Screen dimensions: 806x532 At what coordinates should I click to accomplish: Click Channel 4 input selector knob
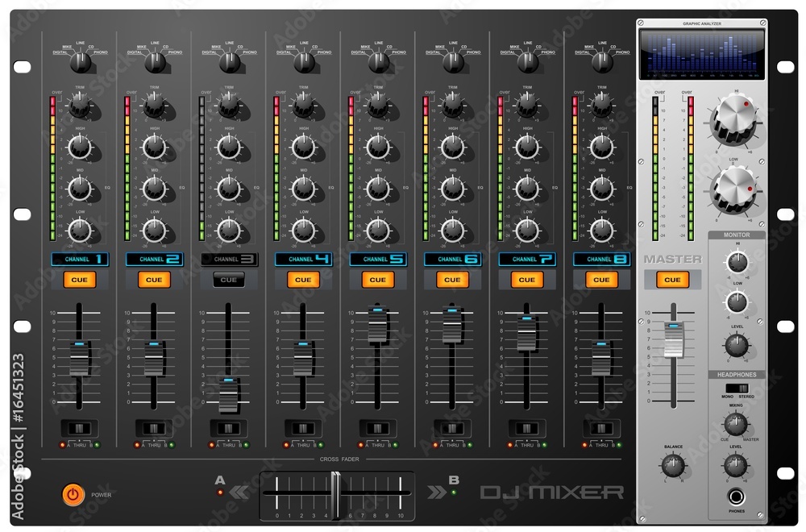(x=304, y=62)
